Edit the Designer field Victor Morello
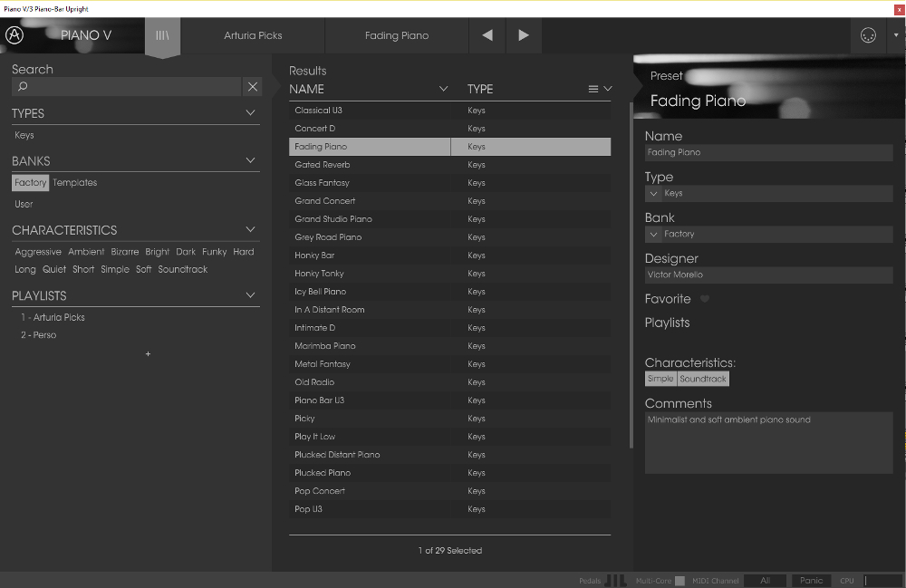 click(768, 275)
